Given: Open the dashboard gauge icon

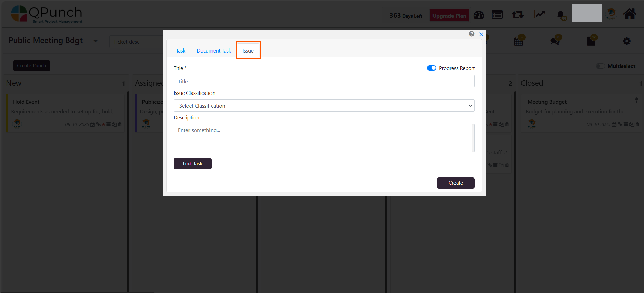Looking at the screenshot, I should click(x=479, y=15).
